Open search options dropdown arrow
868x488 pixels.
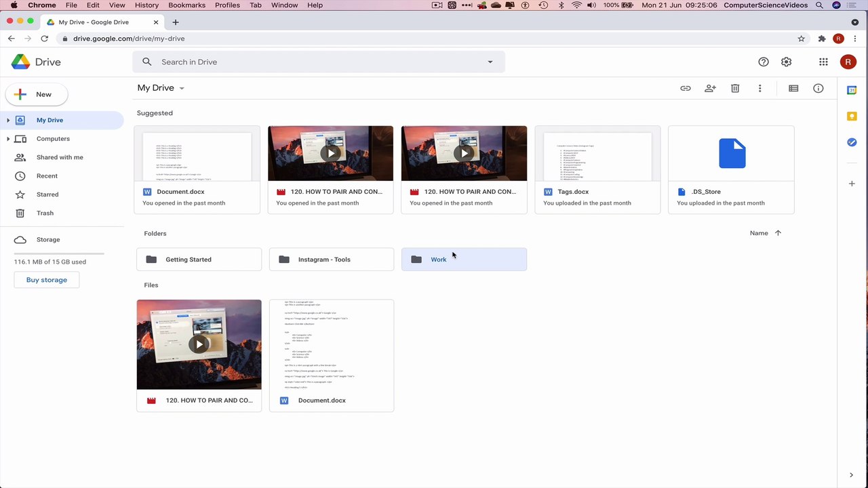490,62
